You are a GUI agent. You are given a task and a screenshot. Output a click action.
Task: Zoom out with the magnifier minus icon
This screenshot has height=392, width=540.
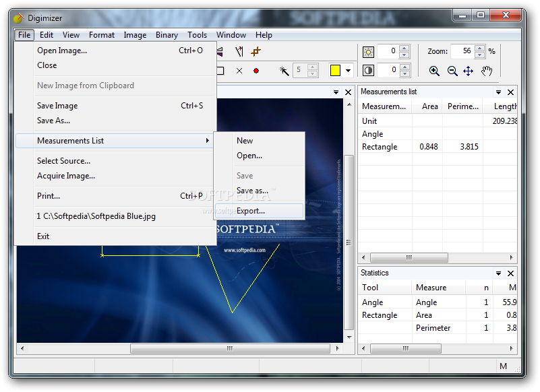coord(452,71)
